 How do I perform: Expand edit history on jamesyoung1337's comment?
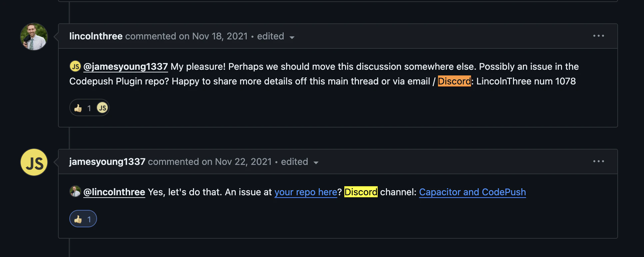pyautogui.click(x=300, y=162)
